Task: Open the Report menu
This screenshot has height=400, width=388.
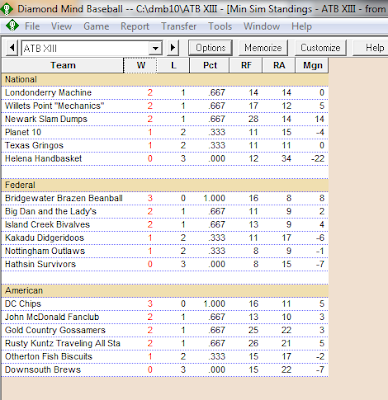Action: coord(135,26)
